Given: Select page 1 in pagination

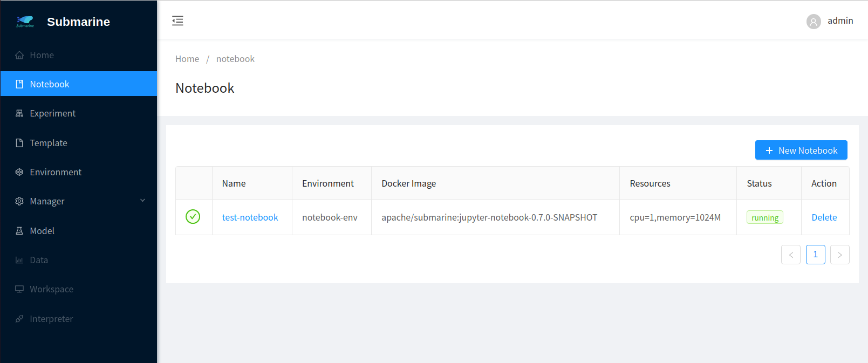Looking at the screenshot, I should tap(815, 255).
